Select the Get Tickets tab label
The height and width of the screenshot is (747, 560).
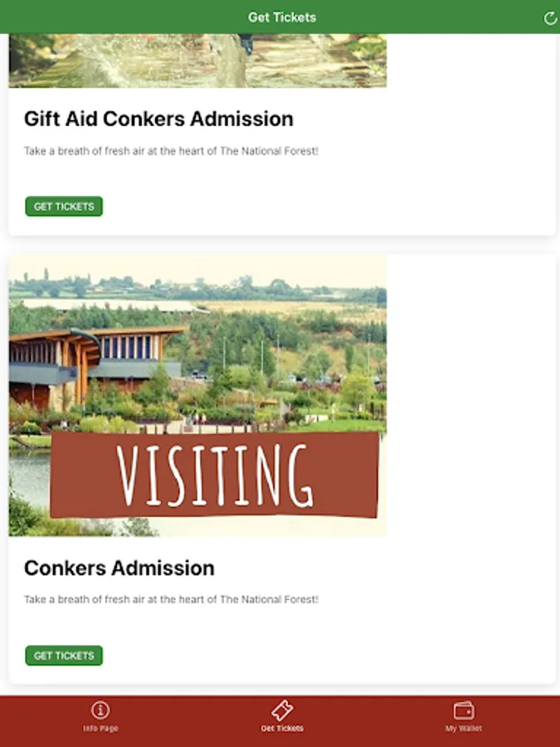282,729
